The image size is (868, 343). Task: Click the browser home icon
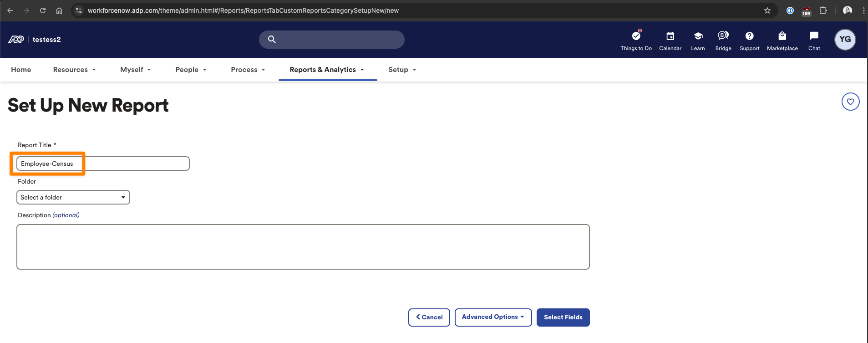pos(59,10)
